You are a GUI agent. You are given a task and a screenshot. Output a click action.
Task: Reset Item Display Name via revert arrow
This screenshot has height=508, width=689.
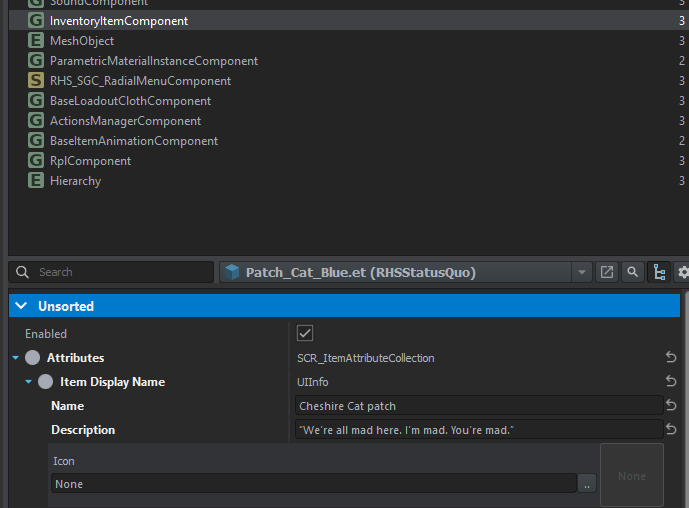(671, 381)
